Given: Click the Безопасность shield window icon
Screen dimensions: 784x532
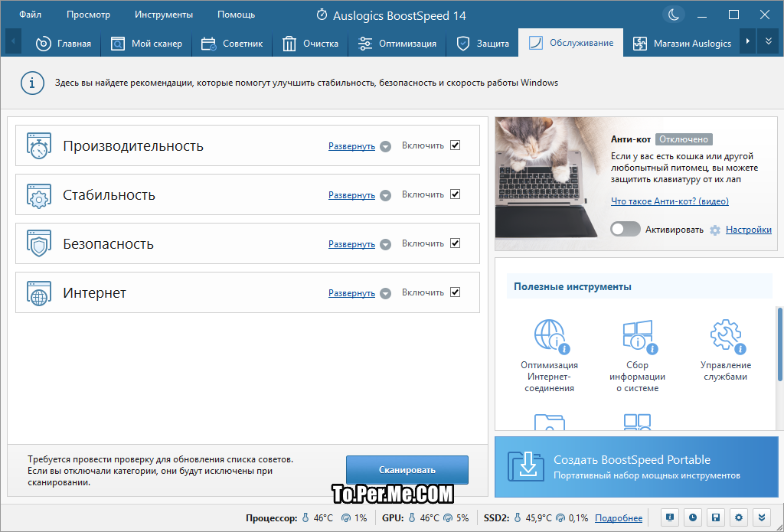Looking at the screenshot, I should coord(39,244).
